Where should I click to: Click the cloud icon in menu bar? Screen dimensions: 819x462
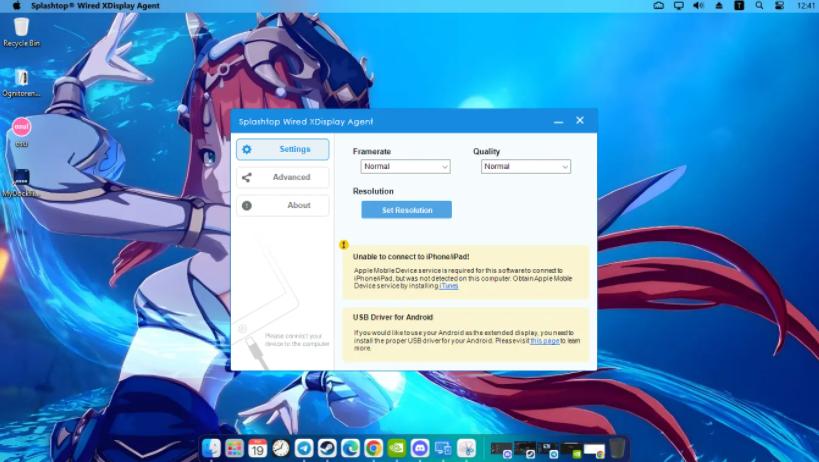[x=658, y=6]
